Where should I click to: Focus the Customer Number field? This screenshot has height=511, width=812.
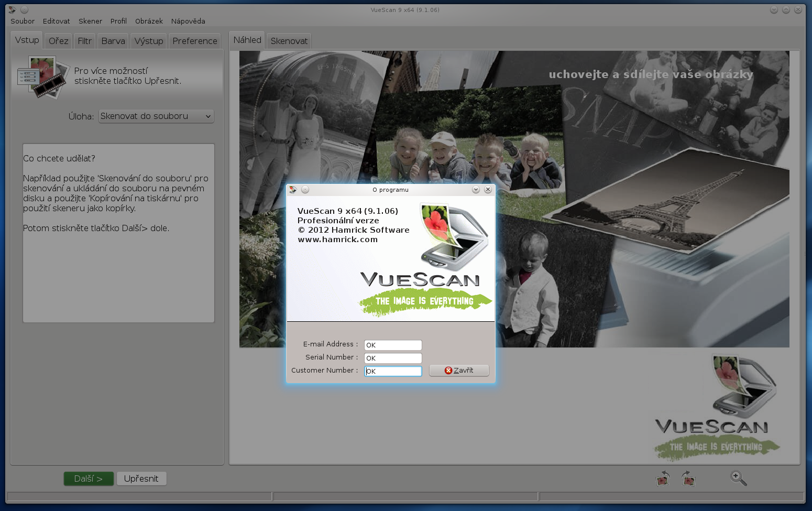pyautogui.click(x=393, y=371)
